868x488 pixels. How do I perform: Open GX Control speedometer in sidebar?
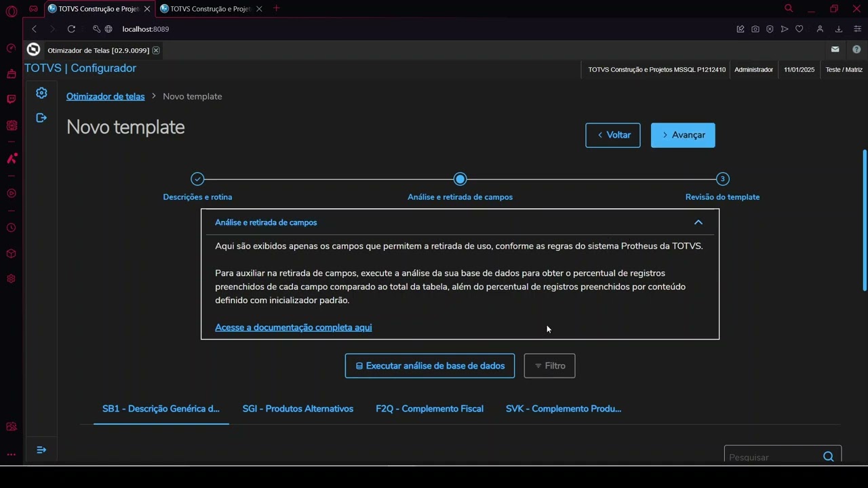coord(11,48)
